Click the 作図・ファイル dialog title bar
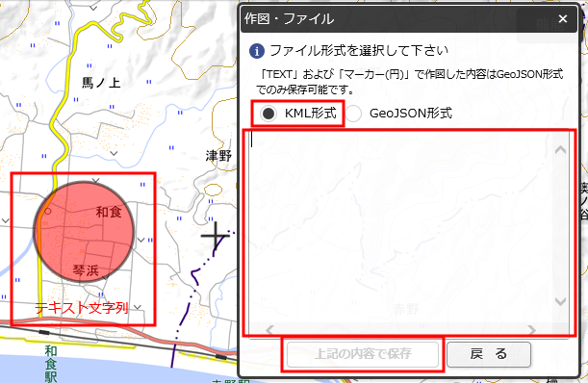 (x=409, y=18)
